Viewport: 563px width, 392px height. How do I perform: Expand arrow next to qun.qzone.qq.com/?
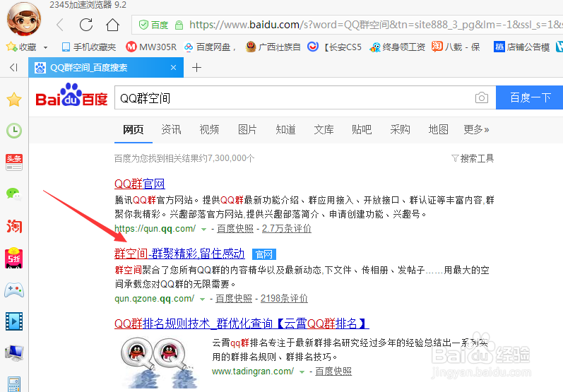202,299
